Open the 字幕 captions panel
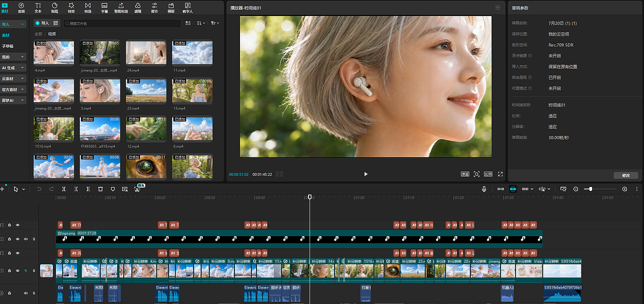 point(104,7)
